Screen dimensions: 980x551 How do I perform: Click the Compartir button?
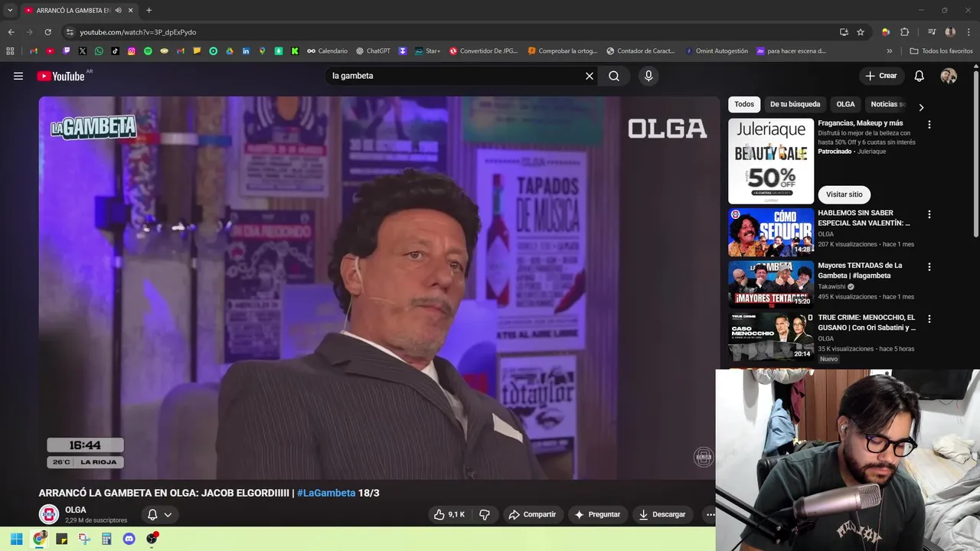pos(532,514)
